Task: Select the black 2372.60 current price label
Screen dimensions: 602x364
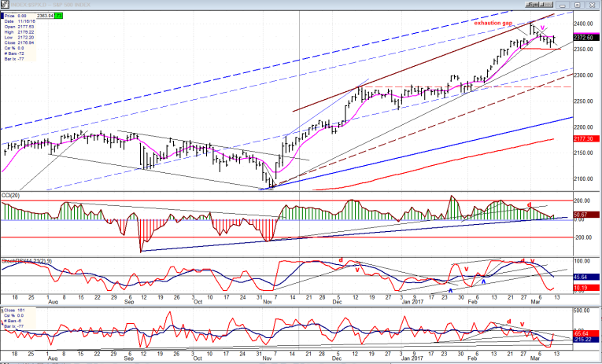Action: coord(586,38)
